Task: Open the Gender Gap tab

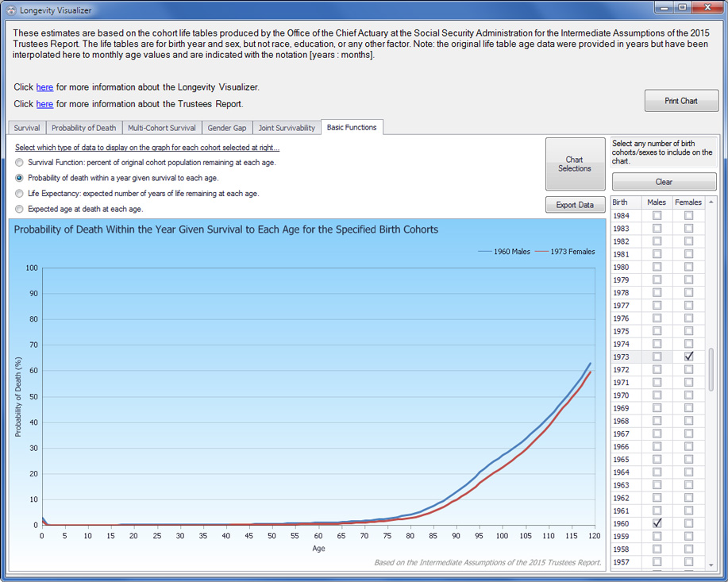Action: (226, 128)
